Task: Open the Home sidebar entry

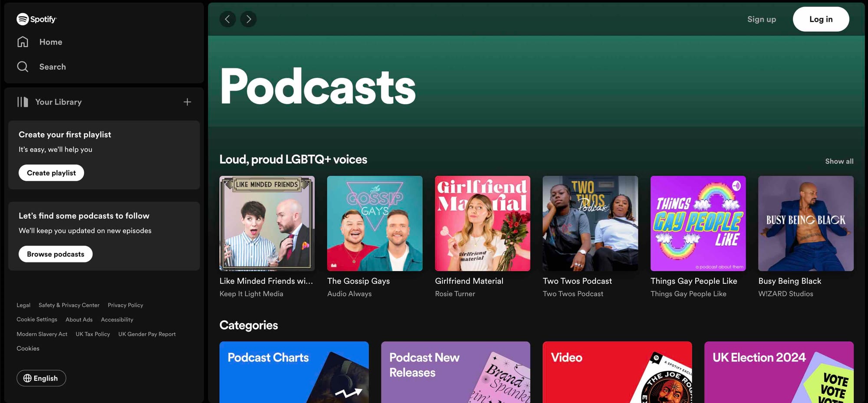Action: click(50, 42)
